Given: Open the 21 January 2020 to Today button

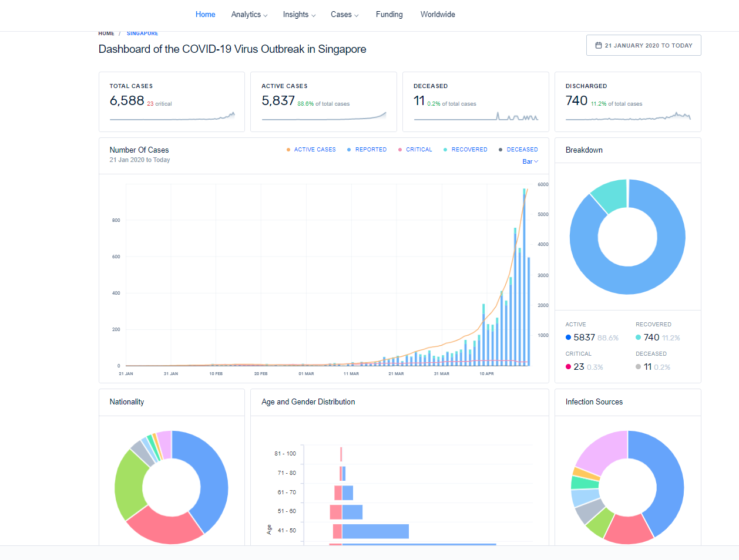Looking at the screenshot, I should [x=643, y=45].
